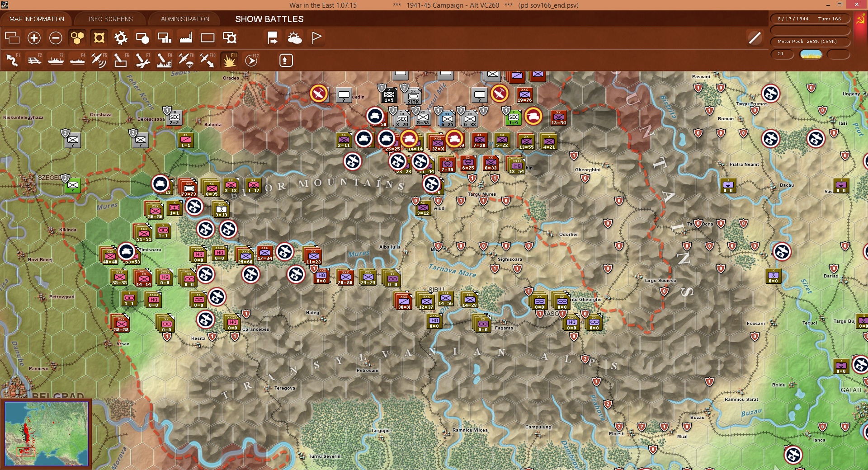The height and width of the screenshot is (470, 868).
Task: Open the MAP INFORMATION tab
Action: tap(37, 19)
